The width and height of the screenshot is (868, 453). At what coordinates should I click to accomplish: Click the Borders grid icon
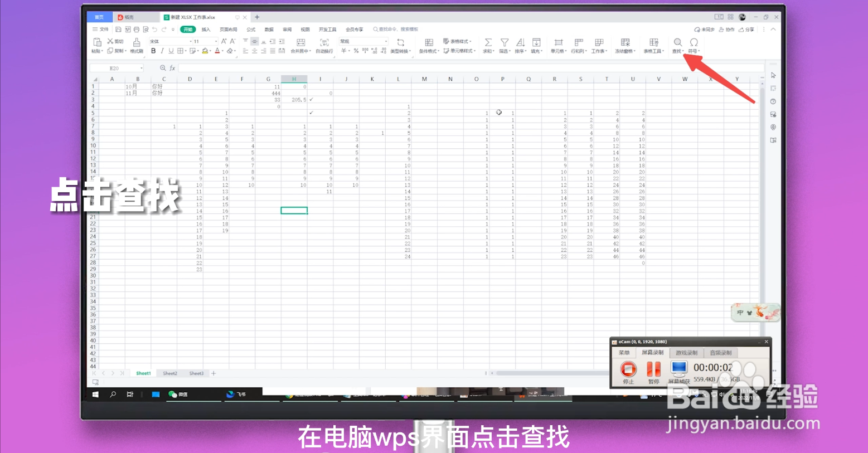[180, 51]
